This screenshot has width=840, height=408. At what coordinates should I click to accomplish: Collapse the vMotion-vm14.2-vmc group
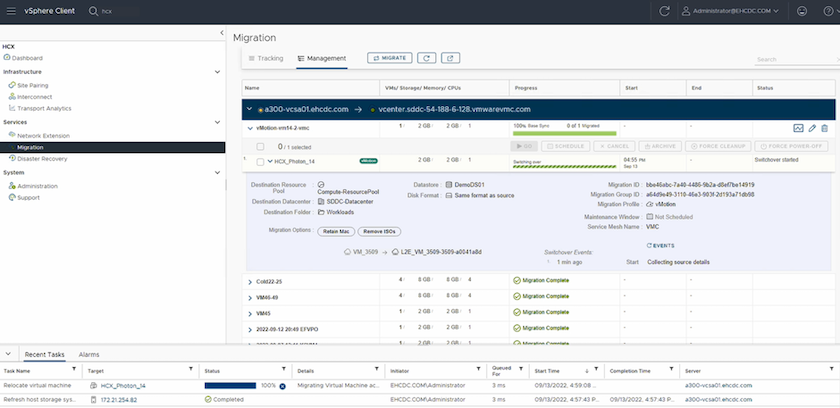[x=250, y=129]
